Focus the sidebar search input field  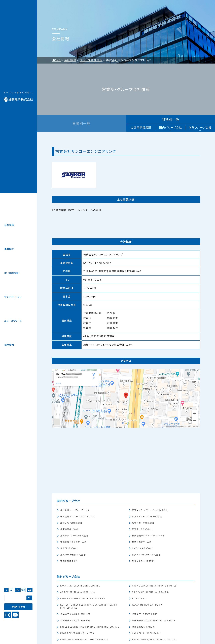click(15, 598)
